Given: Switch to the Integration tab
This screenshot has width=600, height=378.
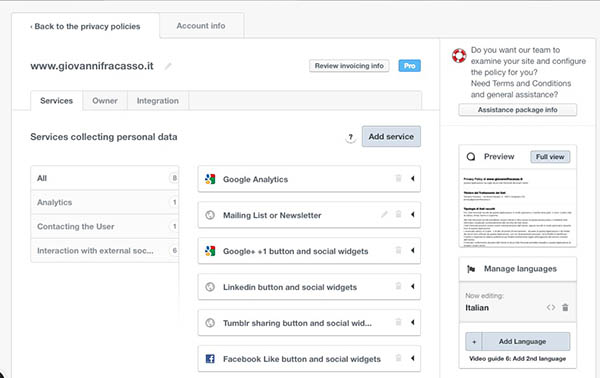Looking at the screenshot, I should [x=158, y=101].
